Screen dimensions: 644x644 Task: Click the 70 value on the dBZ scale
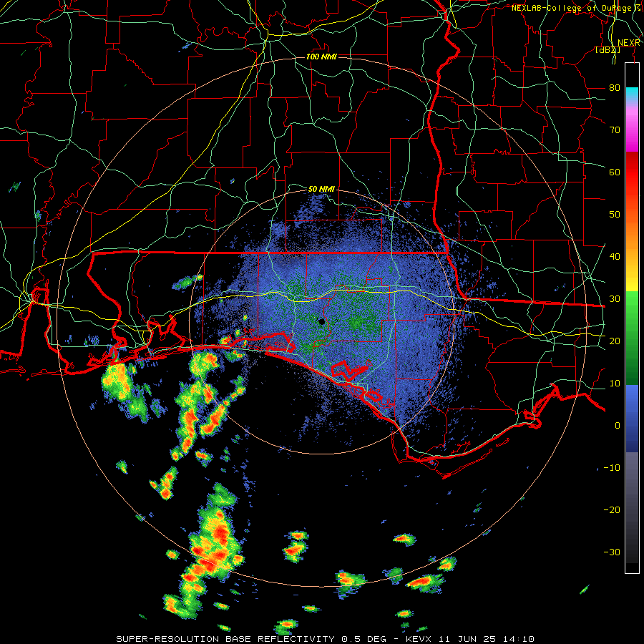click(x=615, y=130)
